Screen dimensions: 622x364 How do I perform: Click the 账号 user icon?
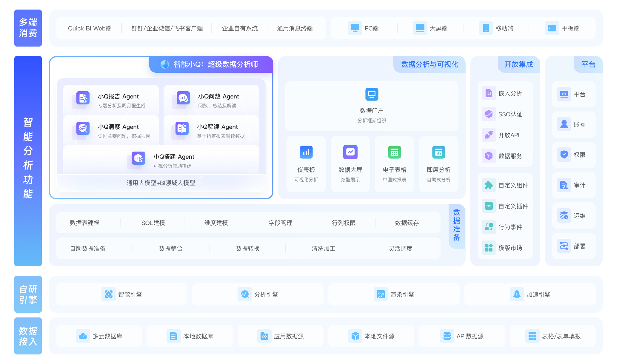[564, 124]
